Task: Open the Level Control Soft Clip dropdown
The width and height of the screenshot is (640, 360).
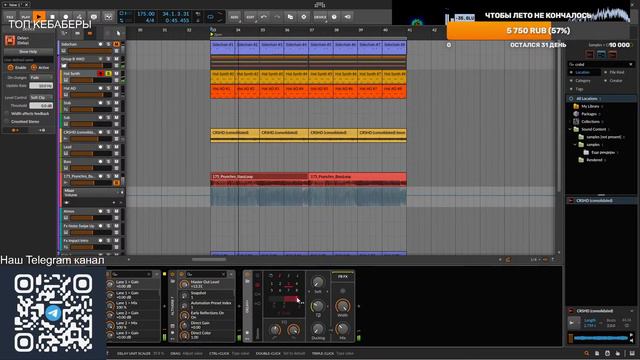Action: point(41,98)
